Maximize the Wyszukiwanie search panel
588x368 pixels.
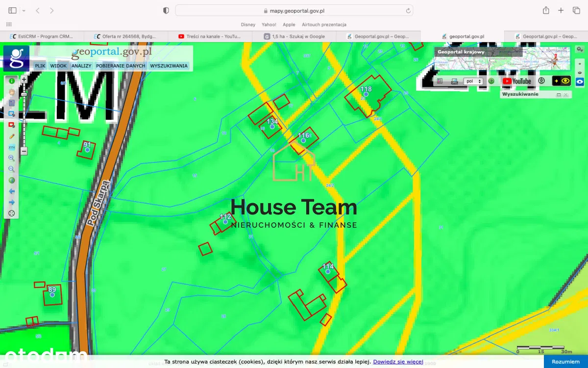click(559, 95)
